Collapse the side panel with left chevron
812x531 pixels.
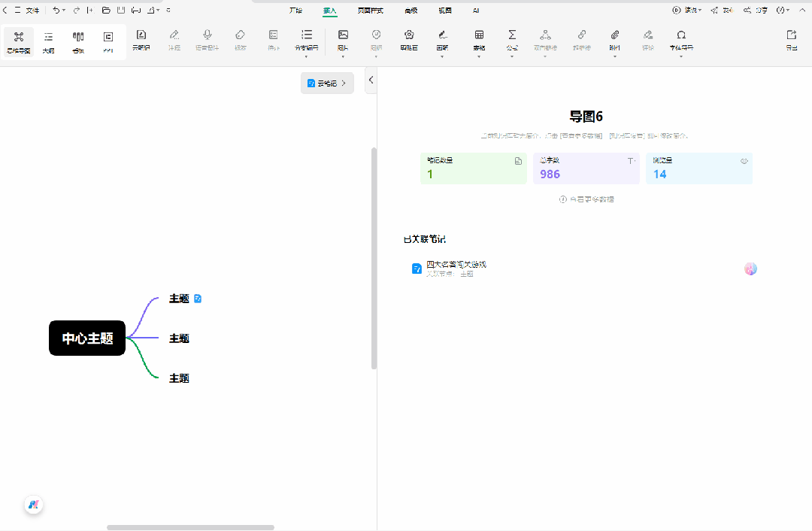[x=371, y=80]
